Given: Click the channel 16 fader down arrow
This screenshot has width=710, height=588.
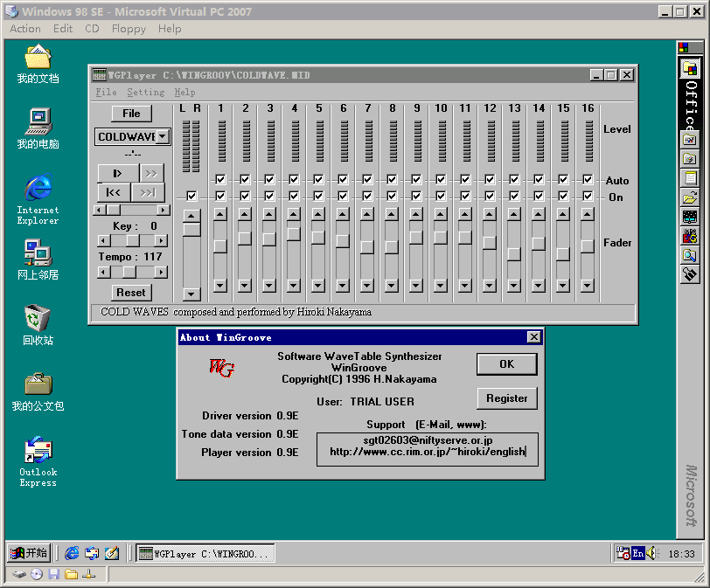Looking at the screenshot, I should click(x=588, y=286).
